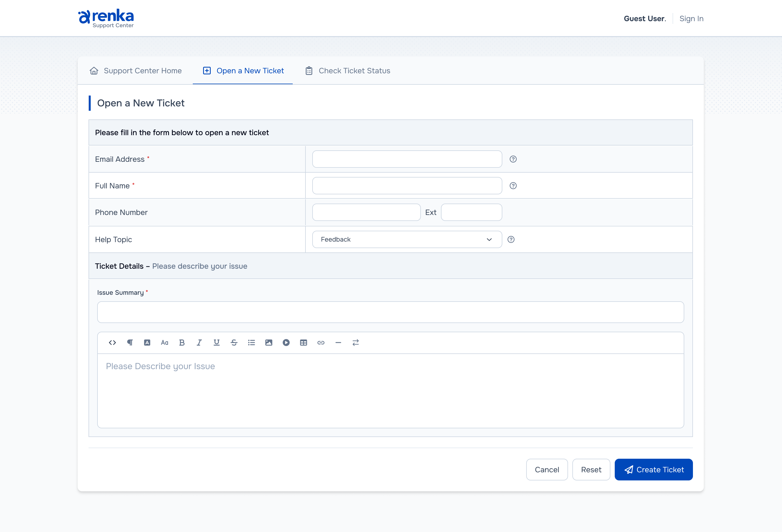Viewport: 782px width, 532px height.
Task: Click the Issue Summary input field
Action: [391, 312]
